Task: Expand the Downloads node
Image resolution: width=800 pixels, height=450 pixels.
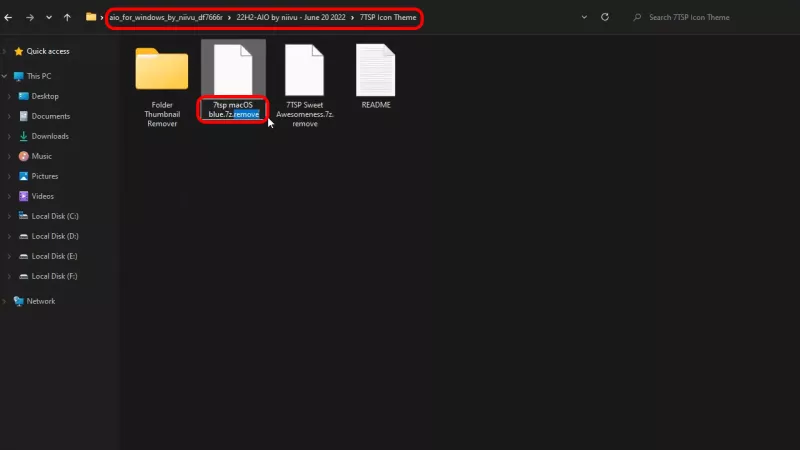Action: click(x=9, y=136)
